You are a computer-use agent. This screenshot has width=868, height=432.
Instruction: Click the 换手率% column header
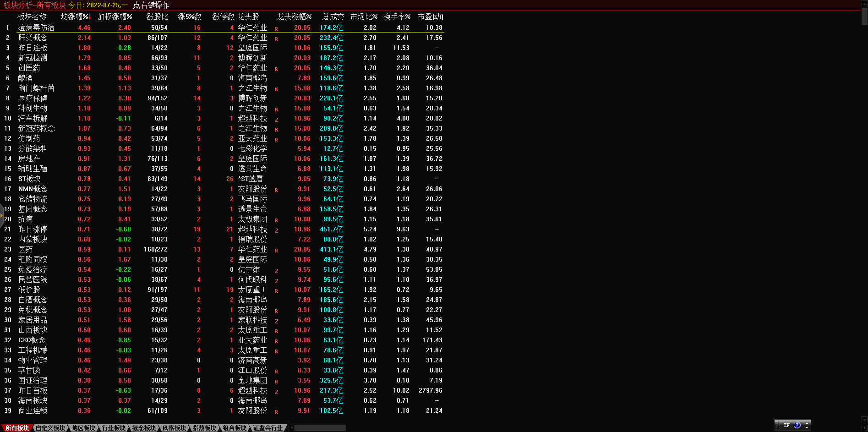pyautogui.click(x=397, y=16)
